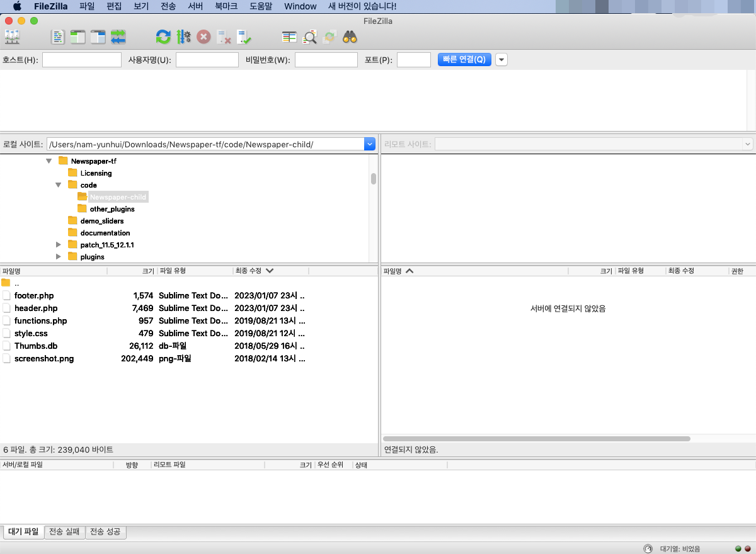Select screenshot.png in file list
Viewport: 756px width, 554px height.
tap(44, 358)
